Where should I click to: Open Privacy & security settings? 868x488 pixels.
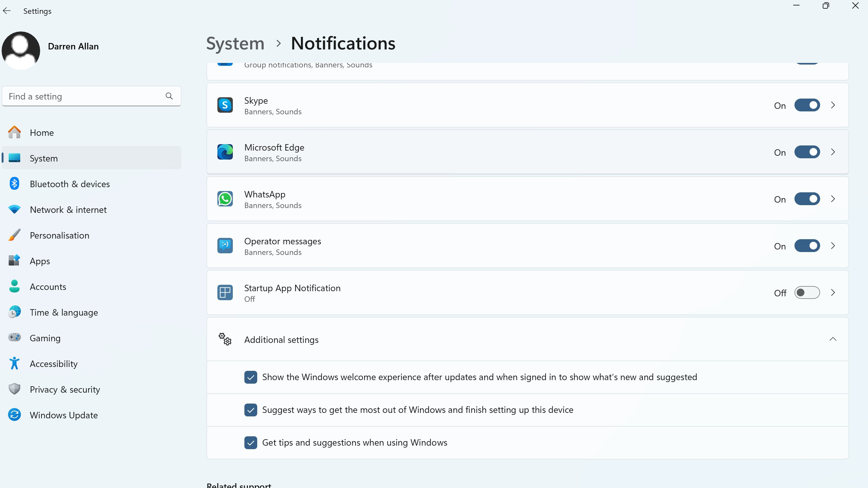[65, 390]
